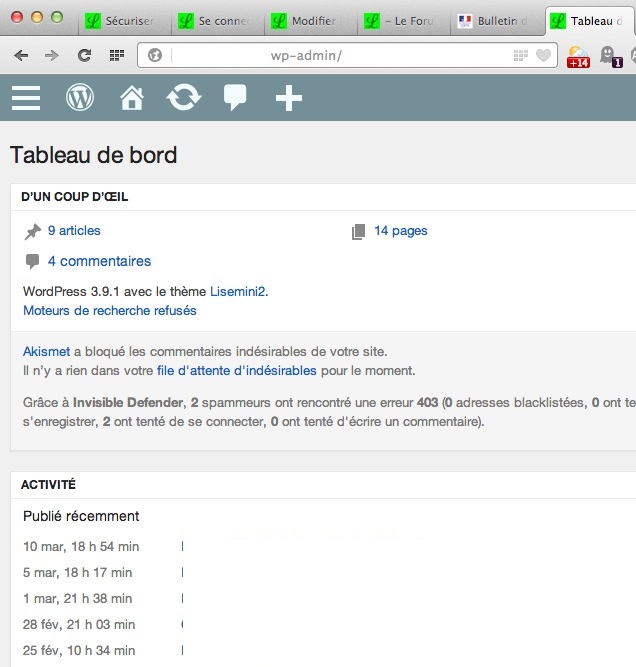Switch to the Bulletin tab
Viewport: 636px width, 667px height.
(497, 20)
